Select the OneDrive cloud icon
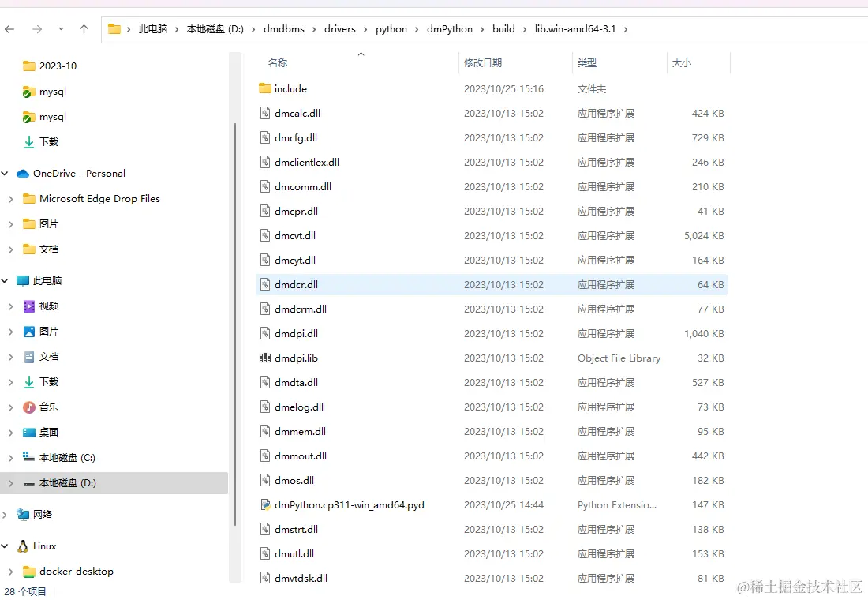This screenshot has height=600, width=868. click(23, 174)
